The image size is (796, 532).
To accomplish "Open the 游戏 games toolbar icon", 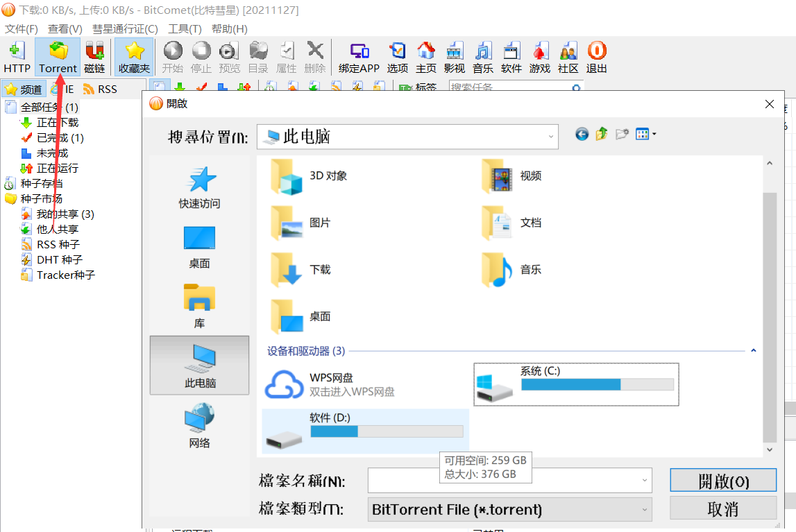I will coord(540,57).
